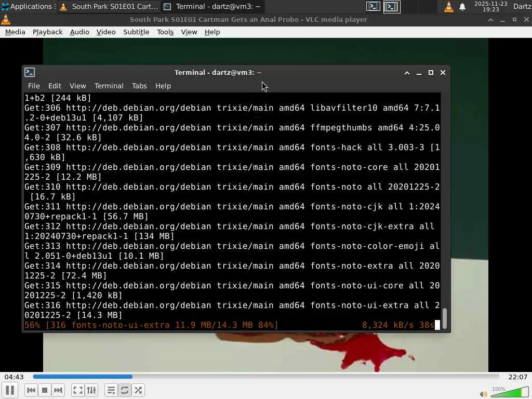Viewport: 532px width, 399px height.
Task: Open Terminal Help menu
Action: (163, 86)
